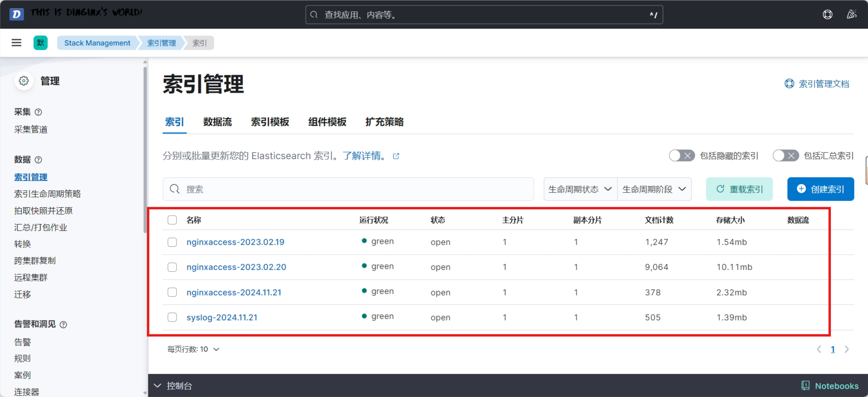Click the green default space avatar
The height and width of the screenshot is (397, 868).
pyautogui.click(x=40, y=43)
